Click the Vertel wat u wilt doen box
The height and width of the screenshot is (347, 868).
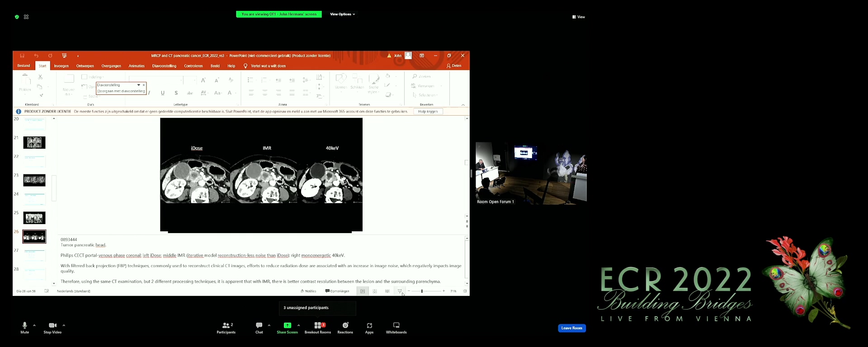265,66
